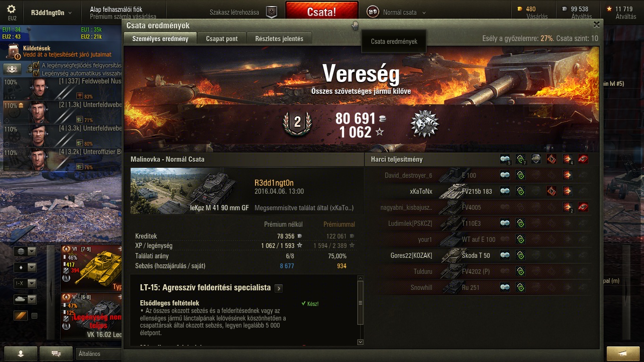Viewport: 644px width, 362px height.
Task: Click the platoon creation emblem icon
Action: 272,12
